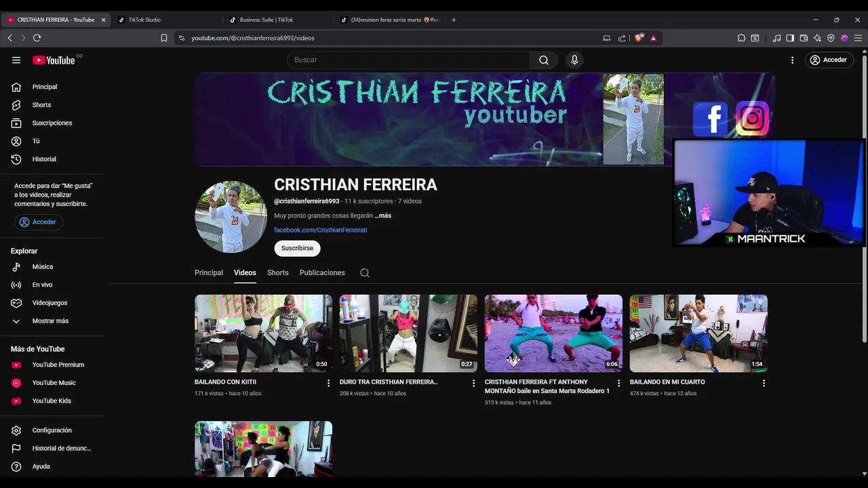Open the Brave playlist music-note icon
Screen dimensions: 868x488
coord(776,38)
